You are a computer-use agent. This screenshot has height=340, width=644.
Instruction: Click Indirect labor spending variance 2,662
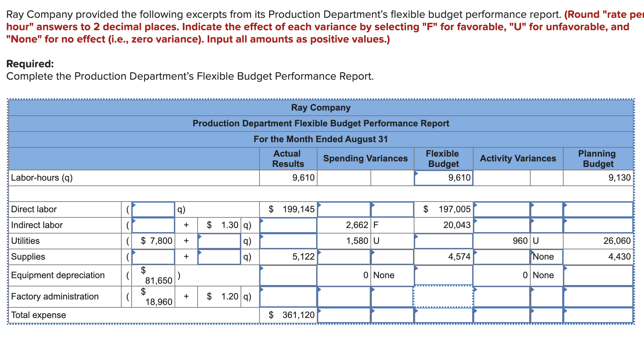click(x=357, y=225)
